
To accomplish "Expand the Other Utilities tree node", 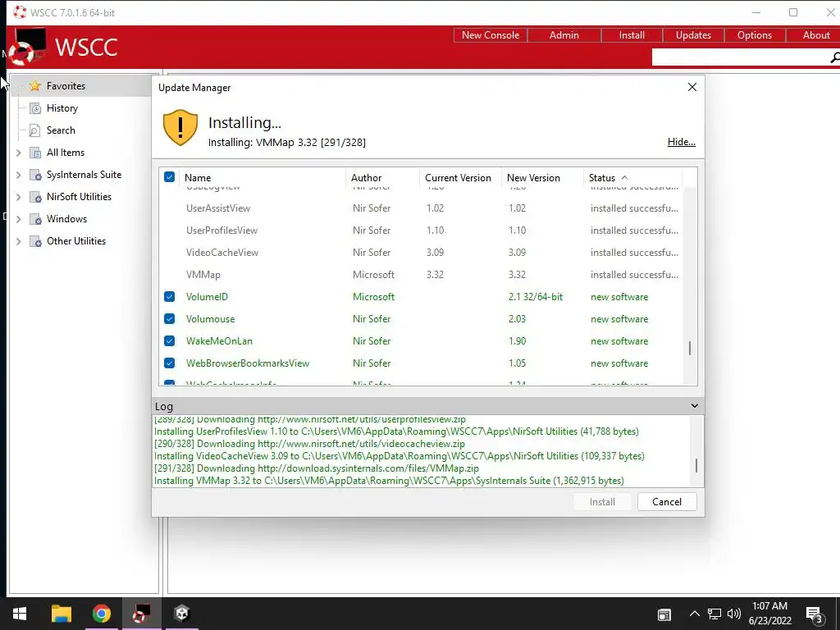I will 19,241.
